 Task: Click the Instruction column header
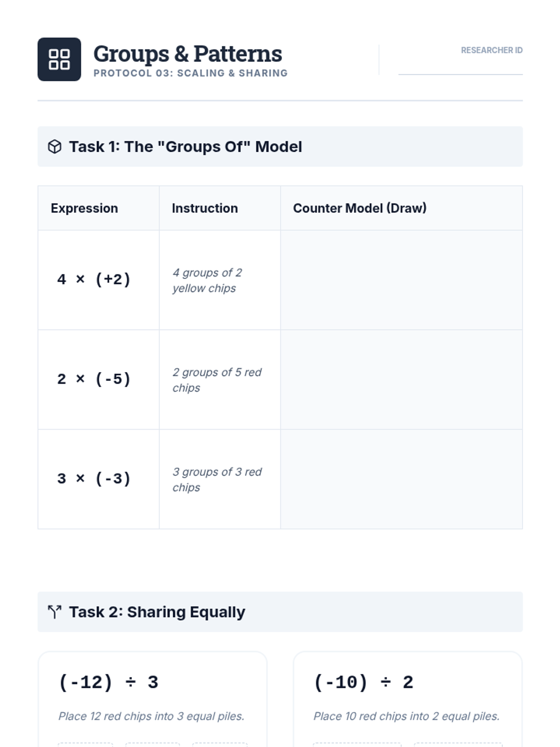pyautogui.click(x=205, y=208)
